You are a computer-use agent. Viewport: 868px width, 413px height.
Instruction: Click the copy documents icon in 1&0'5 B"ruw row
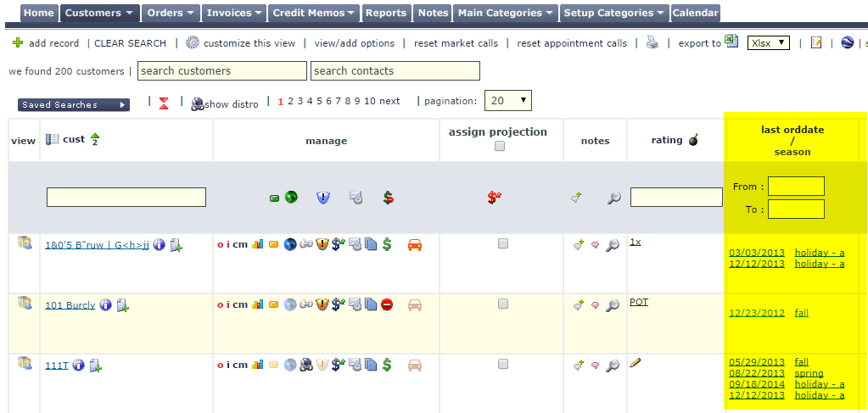(371, 244)
